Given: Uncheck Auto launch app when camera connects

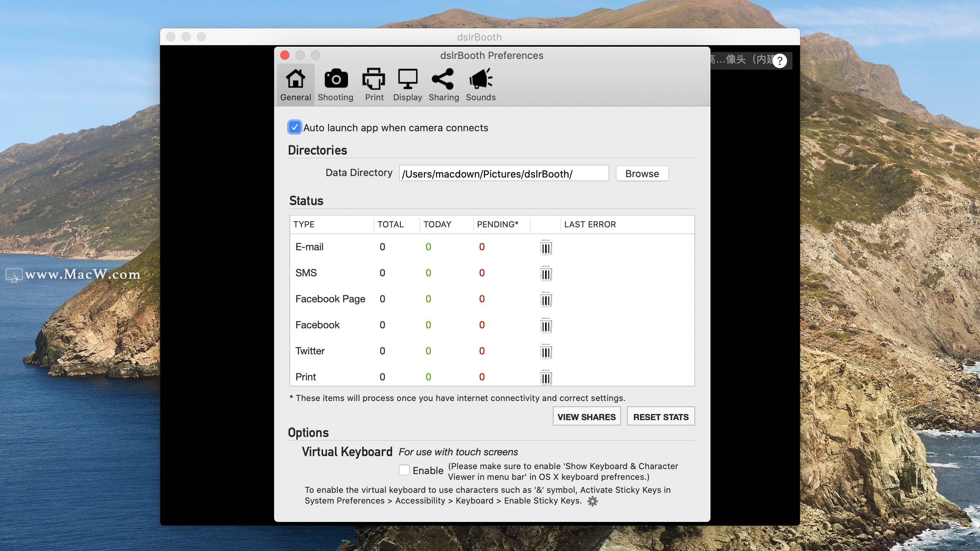Looking at the screenshot, I should coord(294,127).
